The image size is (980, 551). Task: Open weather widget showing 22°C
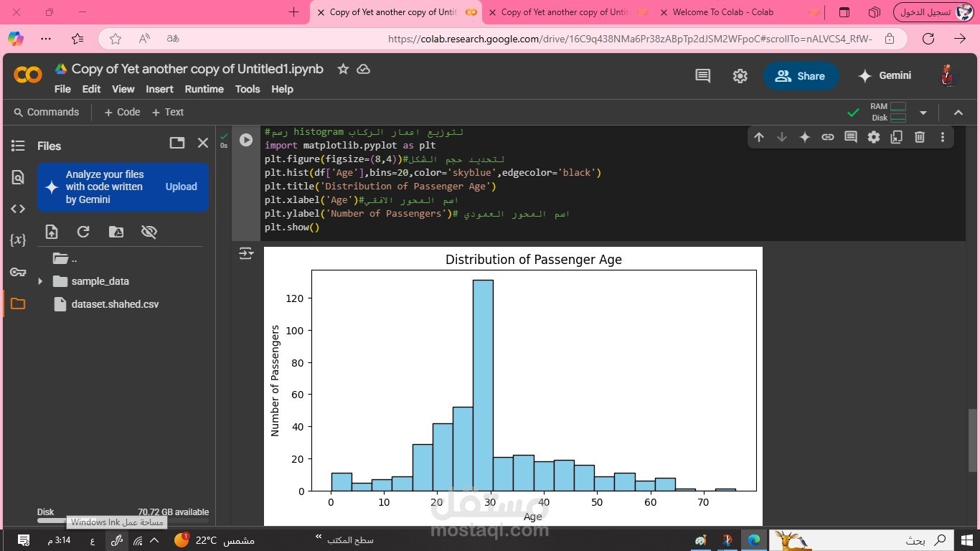coord(215,540)
